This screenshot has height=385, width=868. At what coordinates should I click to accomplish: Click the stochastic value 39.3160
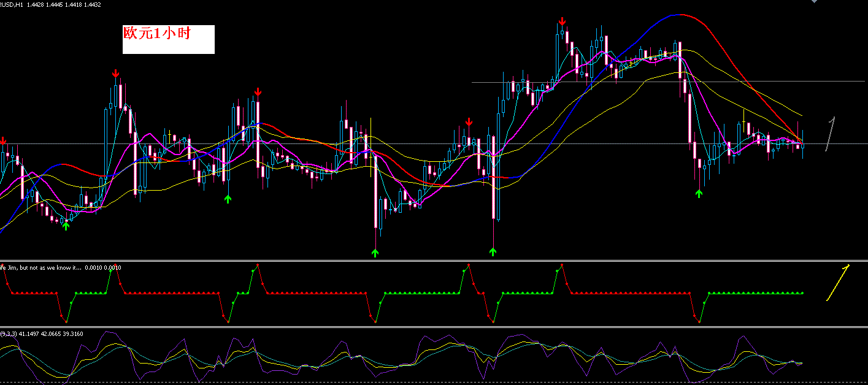pos(73,334)
